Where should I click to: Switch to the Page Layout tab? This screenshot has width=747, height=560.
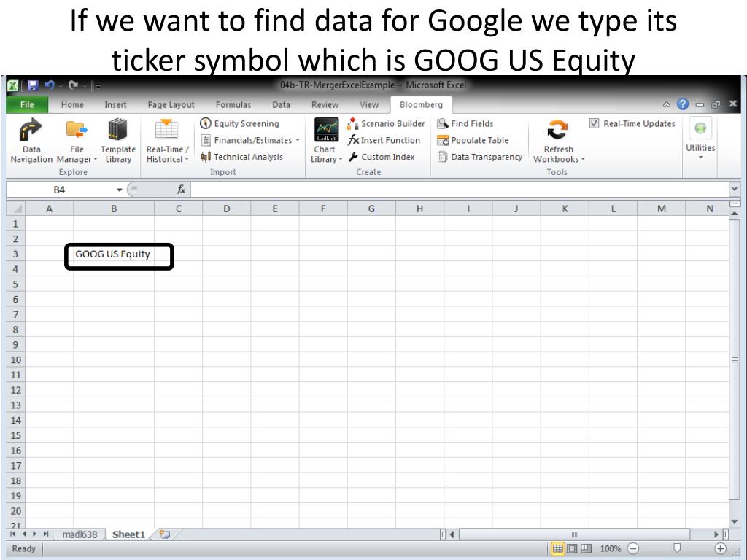(x=171, y=105)
